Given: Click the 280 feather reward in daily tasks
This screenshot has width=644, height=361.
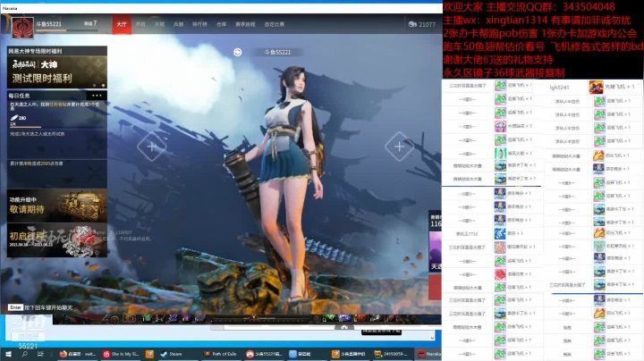Looking at the screenshot, I should tap(19, 118).
